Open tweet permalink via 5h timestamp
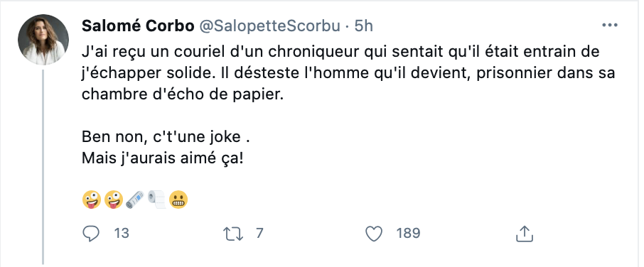 point(363,26)
